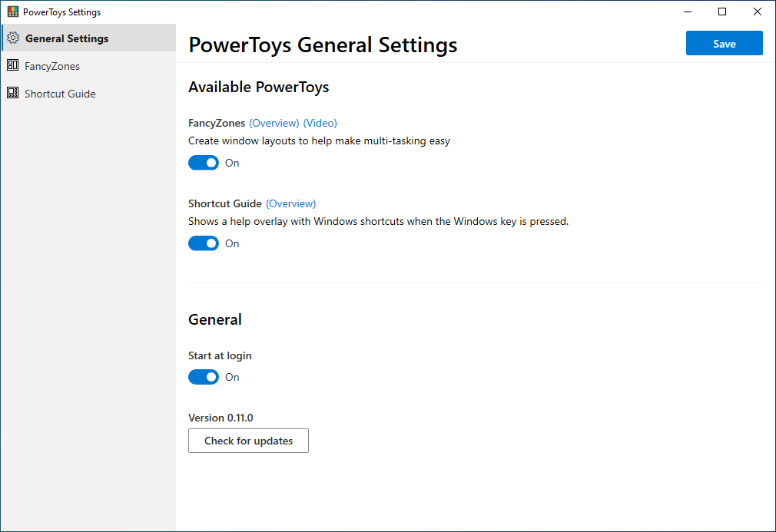Click the PowerToys app icon in title bar
The height and width of the screenshot is (532, 776).
click(13, 12)
